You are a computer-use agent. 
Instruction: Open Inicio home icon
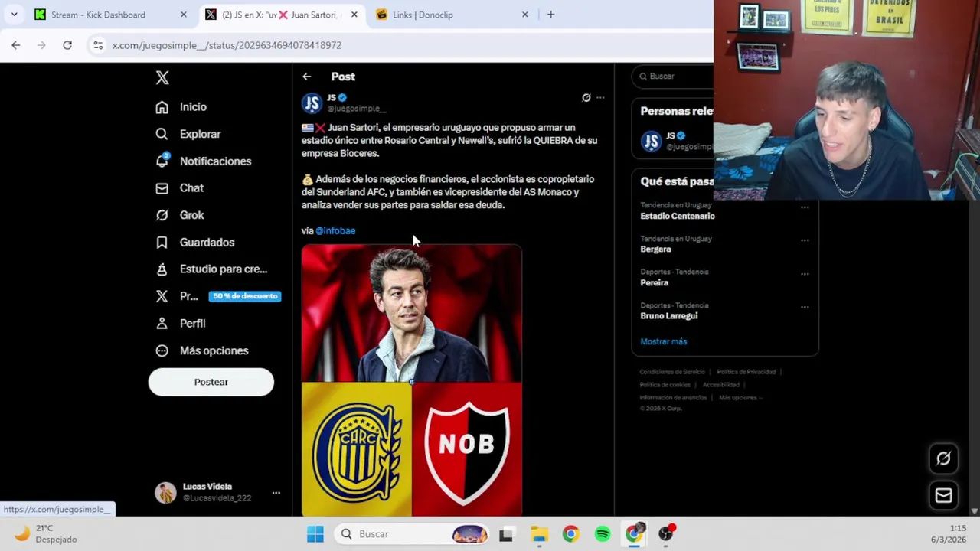click(x=162, y=107)
